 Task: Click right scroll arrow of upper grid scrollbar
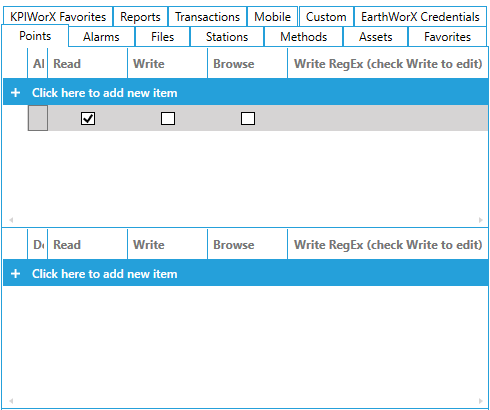480,220
